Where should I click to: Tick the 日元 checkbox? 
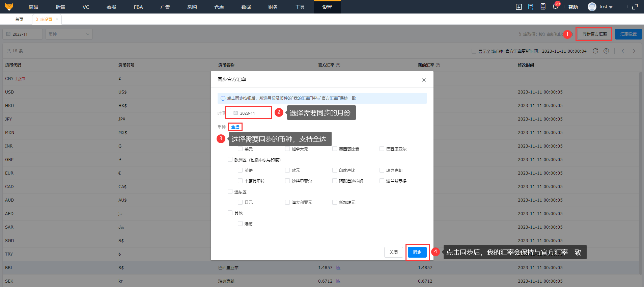pyautogui.click(x=240, y=202)
